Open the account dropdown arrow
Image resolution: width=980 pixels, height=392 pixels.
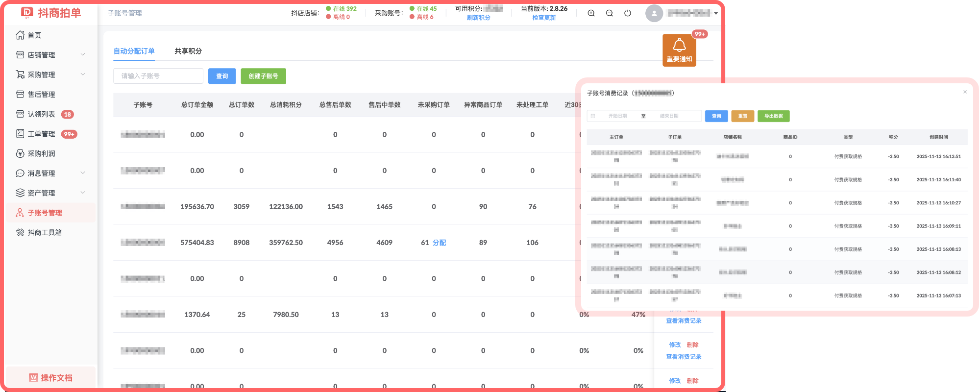[716, 14]
